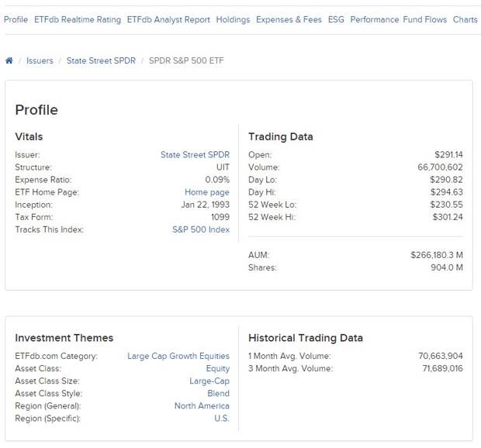Select the structure value UIT
This screenshot has height=448, width=481.
223,167
